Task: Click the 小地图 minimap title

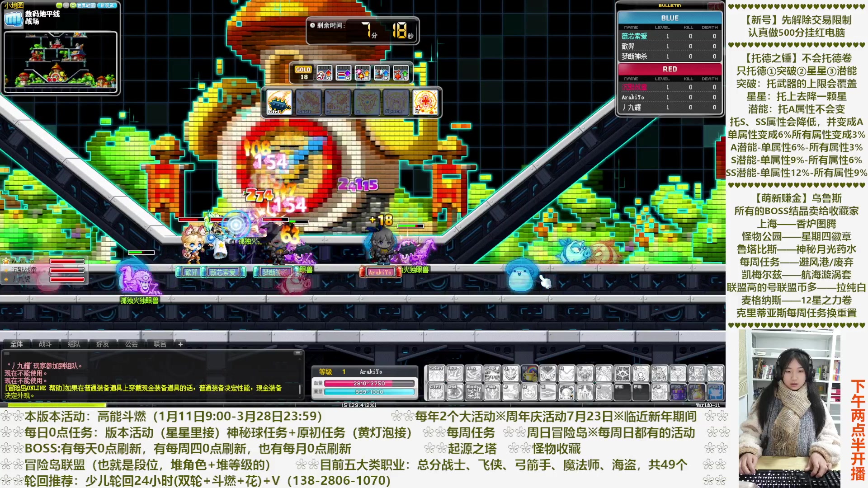Action: pos(14,5)
